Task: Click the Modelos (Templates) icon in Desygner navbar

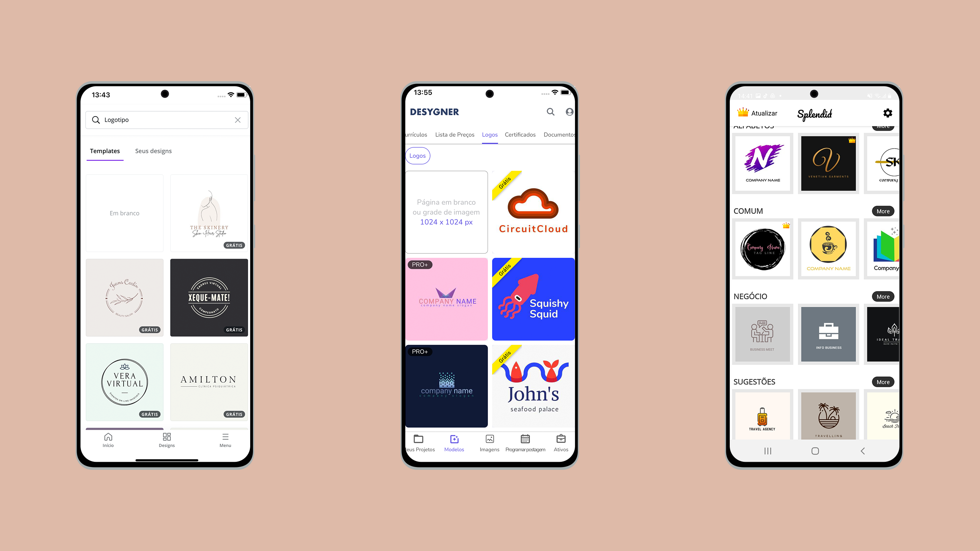Action: (454, 441)
